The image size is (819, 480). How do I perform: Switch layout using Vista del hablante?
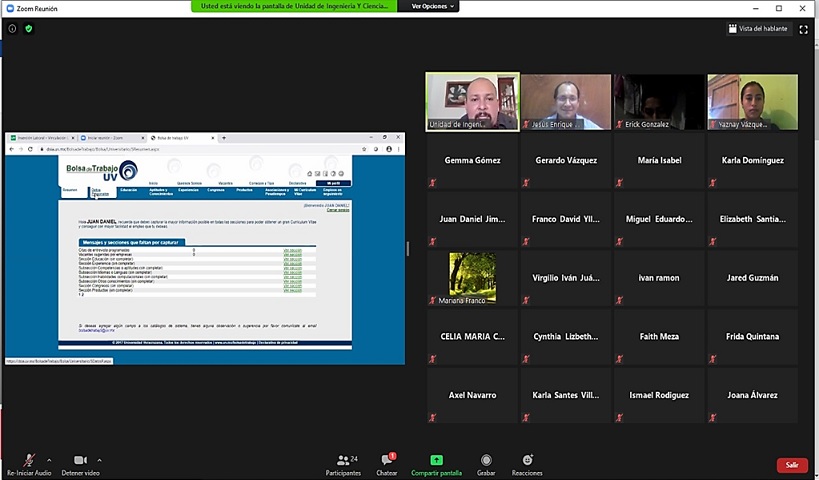coord(758,29)
